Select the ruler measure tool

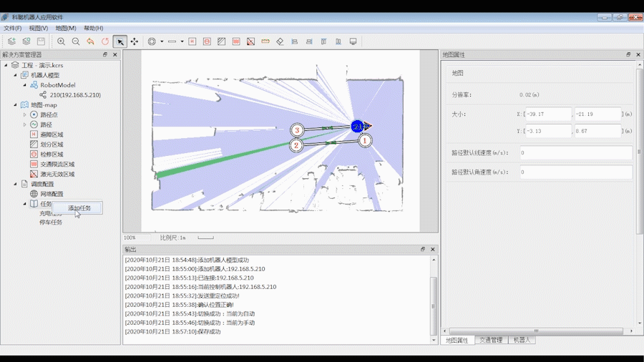[x=265, y=41]
